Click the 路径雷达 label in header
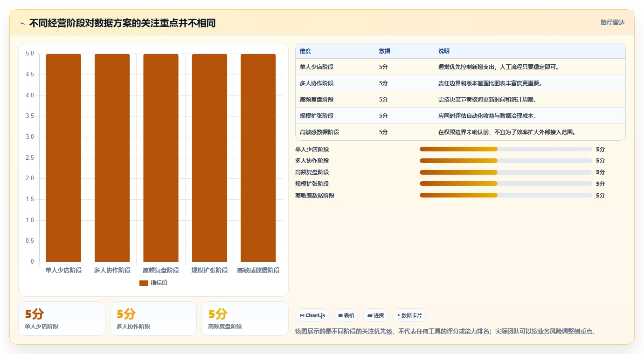This screenshot has height=354, width=644. [x=612, y=22]
